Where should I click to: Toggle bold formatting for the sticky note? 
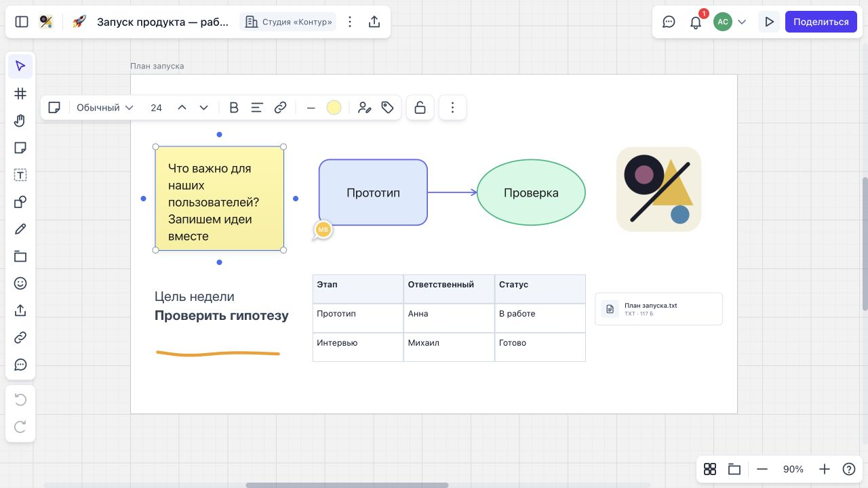click(x=234, y=108)
